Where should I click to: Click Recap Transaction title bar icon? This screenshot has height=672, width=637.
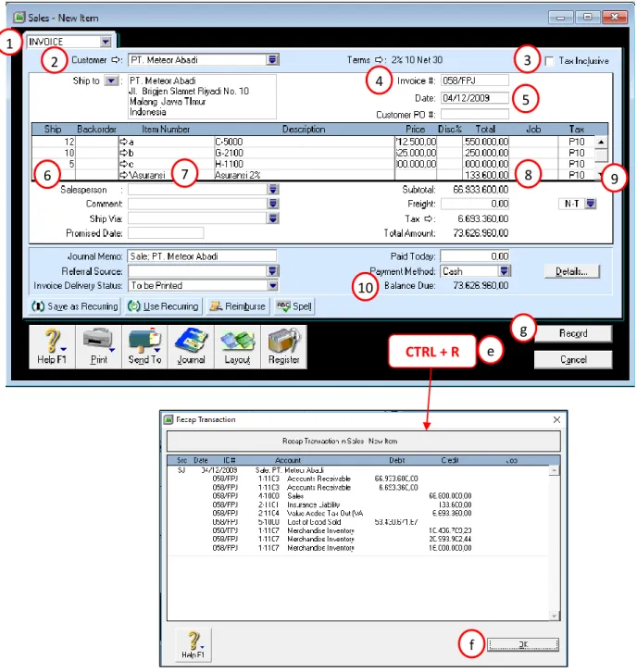[169, 419]
